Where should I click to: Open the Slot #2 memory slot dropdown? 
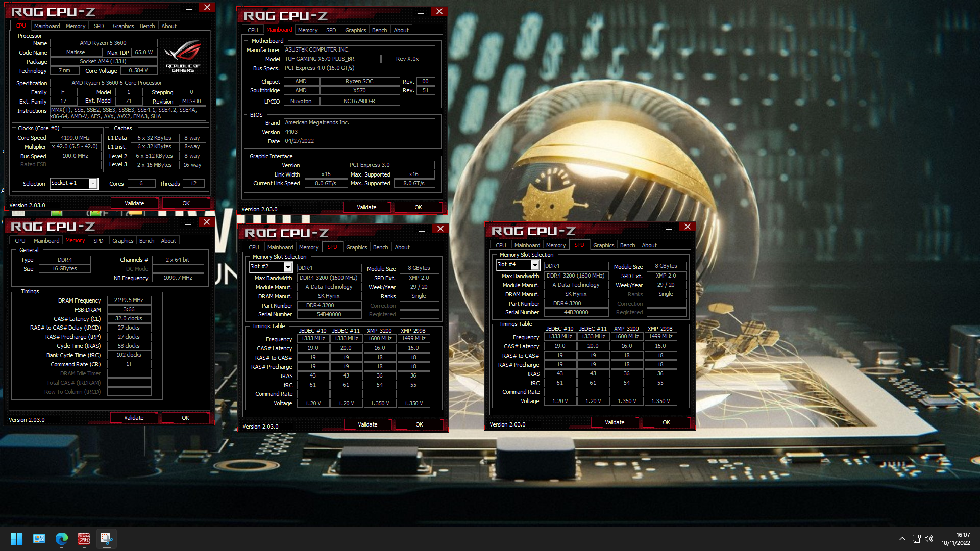(288, 267)
